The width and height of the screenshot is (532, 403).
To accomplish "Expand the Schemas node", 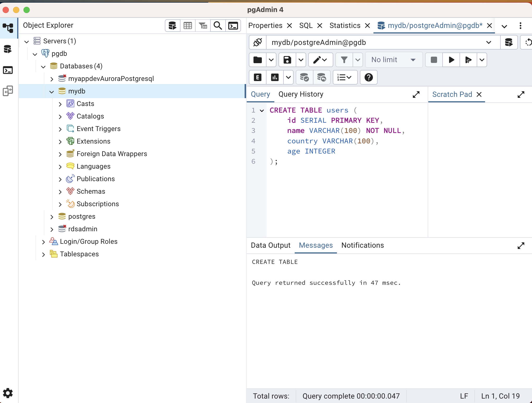I will tap(60, 192).
